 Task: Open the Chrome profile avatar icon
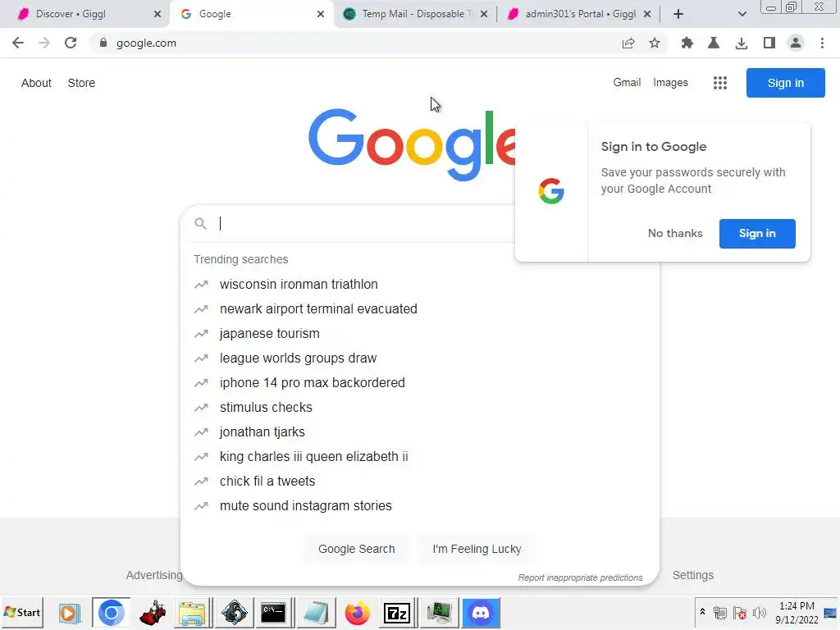click(x=796, y=43)
